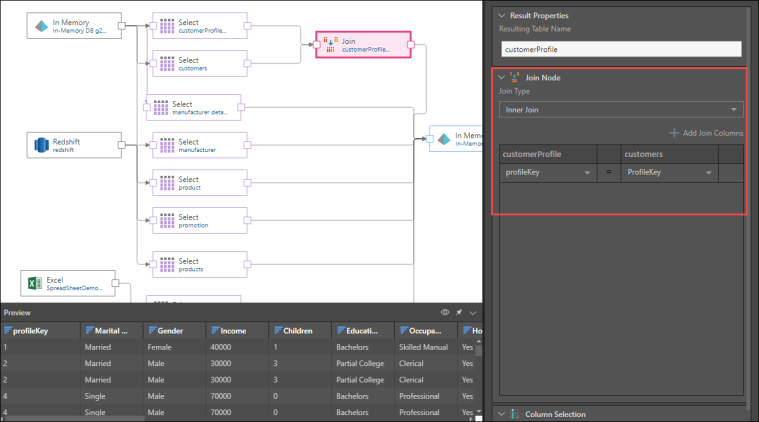The width and height of the screenshot is (759, 422).
Task: Select the In Memory source node
Action: click(x=74, y=25)
